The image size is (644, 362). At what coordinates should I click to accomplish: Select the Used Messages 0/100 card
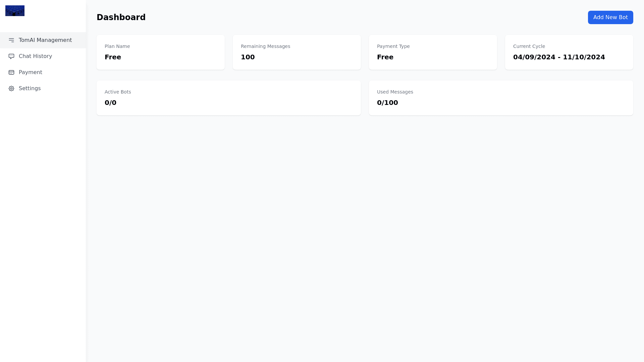pos(501,98)
